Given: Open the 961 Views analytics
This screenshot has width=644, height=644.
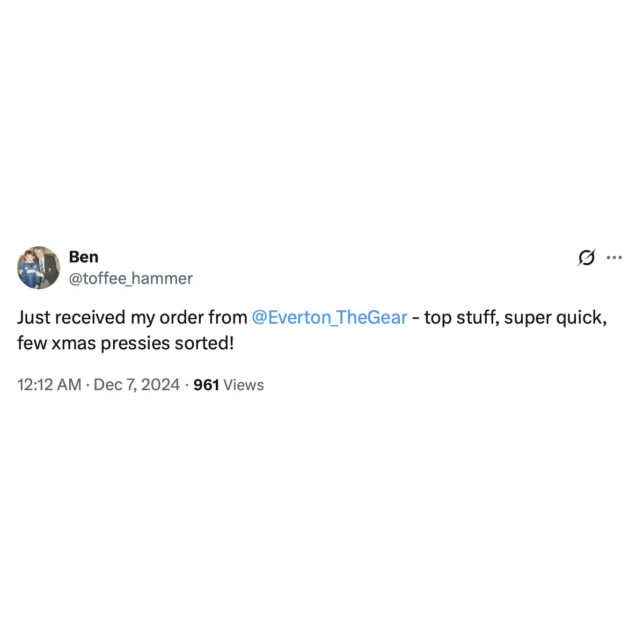Looking at the screenshot, I should [229, 385].
